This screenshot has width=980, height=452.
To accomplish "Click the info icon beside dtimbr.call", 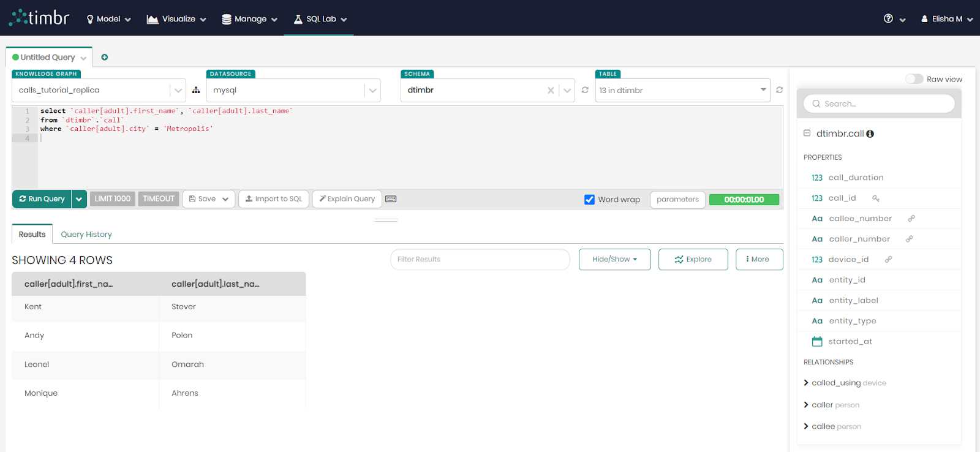I will [870, 134].
